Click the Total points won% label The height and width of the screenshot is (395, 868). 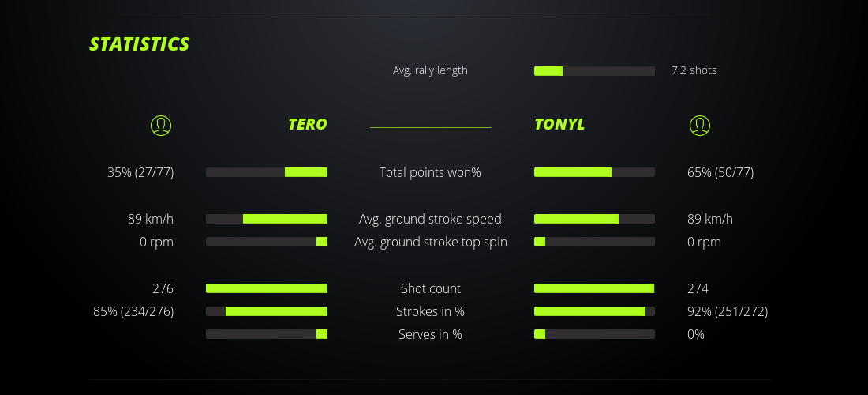(x=430, y=172)
